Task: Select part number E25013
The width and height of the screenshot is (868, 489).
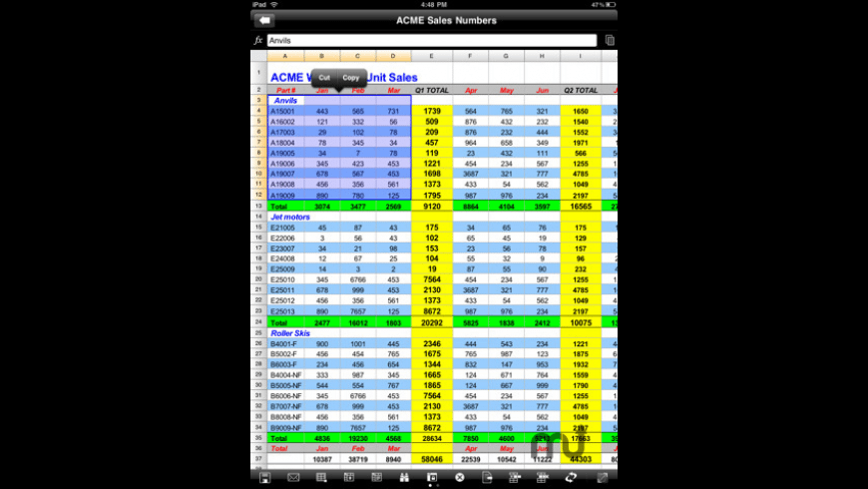Action: pos(285,311)
